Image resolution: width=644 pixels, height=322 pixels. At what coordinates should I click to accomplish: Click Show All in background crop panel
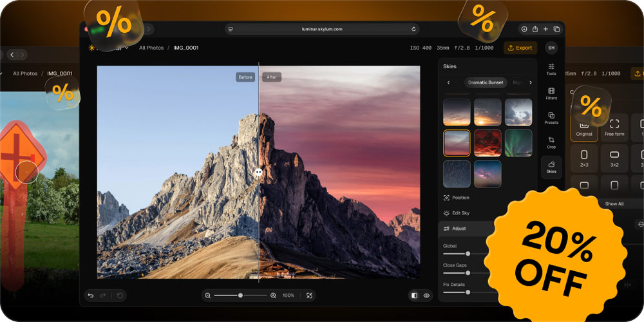point(614,204)
